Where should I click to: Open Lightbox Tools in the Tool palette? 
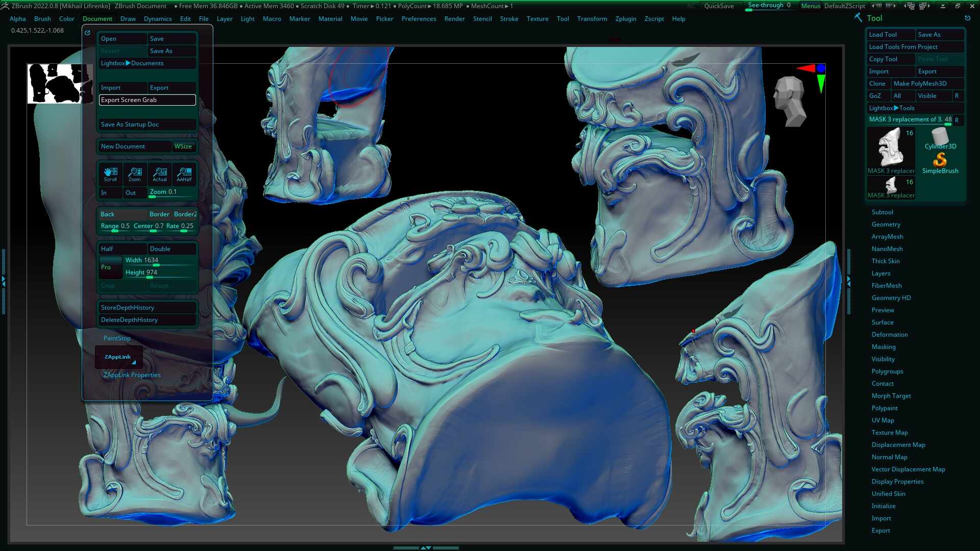click(x=892, y=108)
